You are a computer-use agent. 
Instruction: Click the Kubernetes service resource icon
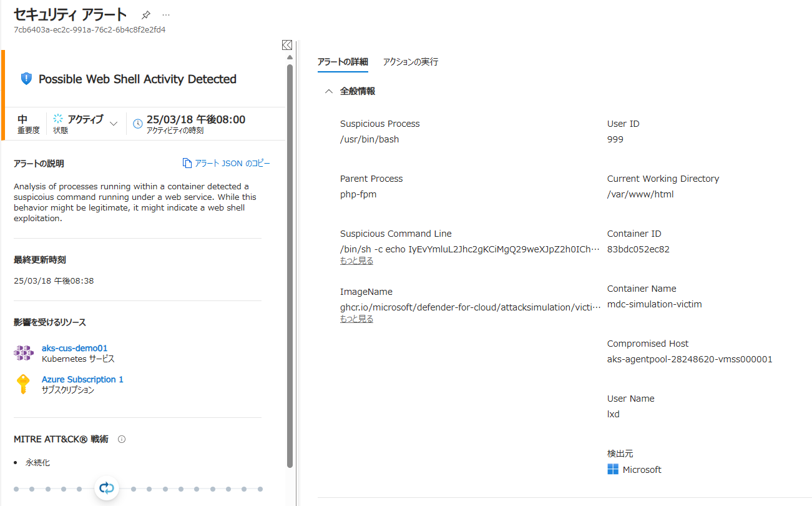[x=24, y=353]
